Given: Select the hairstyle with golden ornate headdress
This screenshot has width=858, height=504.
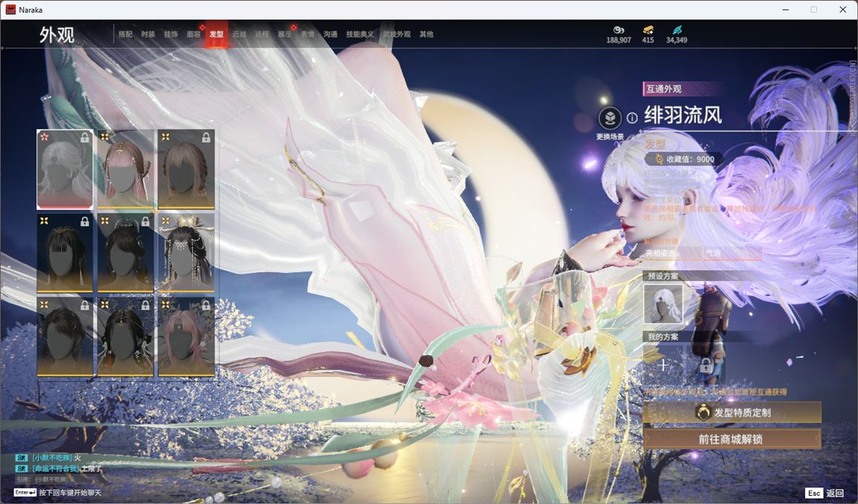Looking at the screenshot, I should pyautogui.click(x=186, y=253).
